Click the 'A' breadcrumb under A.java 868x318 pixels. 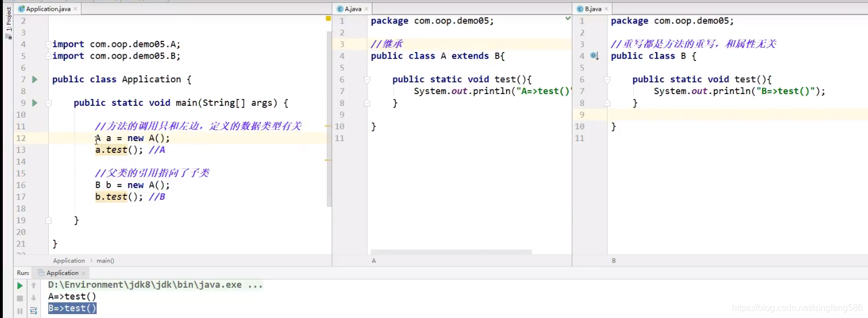(374, 261)
